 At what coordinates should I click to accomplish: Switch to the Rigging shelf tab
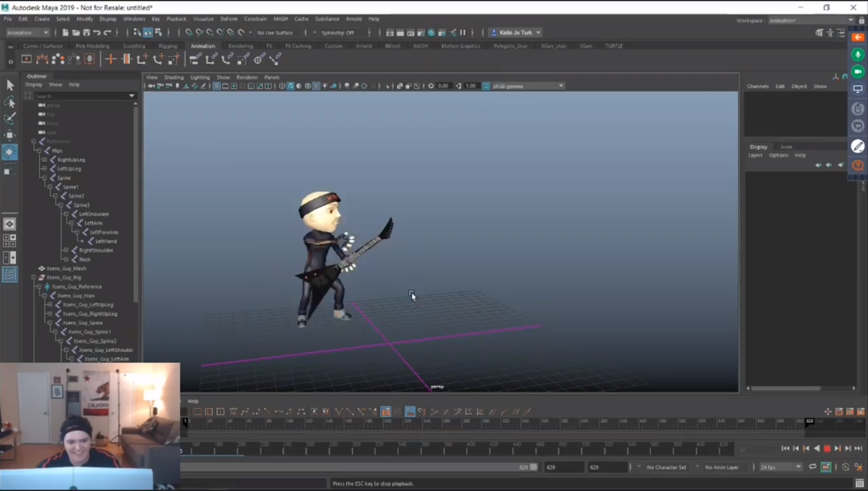[168, 46]
